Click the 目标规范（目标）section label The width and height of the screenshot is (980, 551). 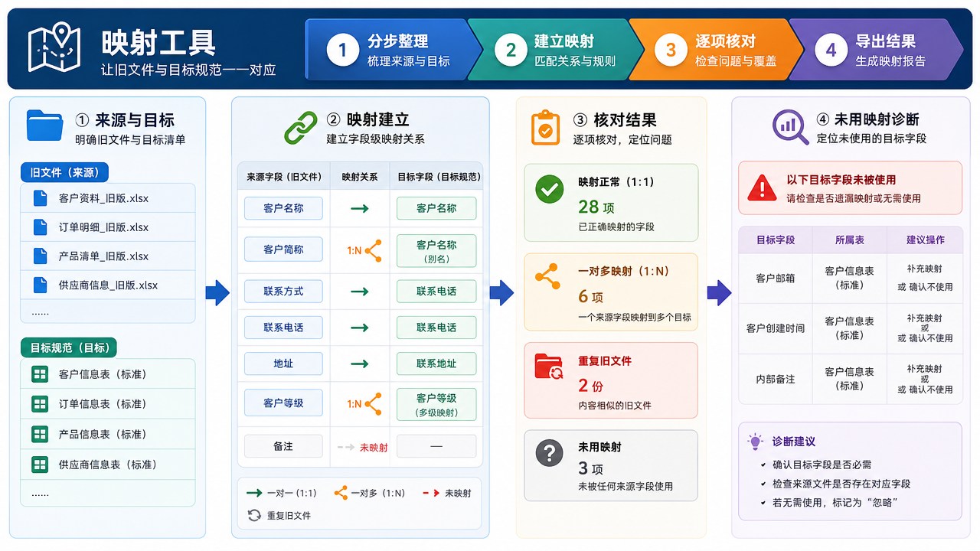coord(69,348)
